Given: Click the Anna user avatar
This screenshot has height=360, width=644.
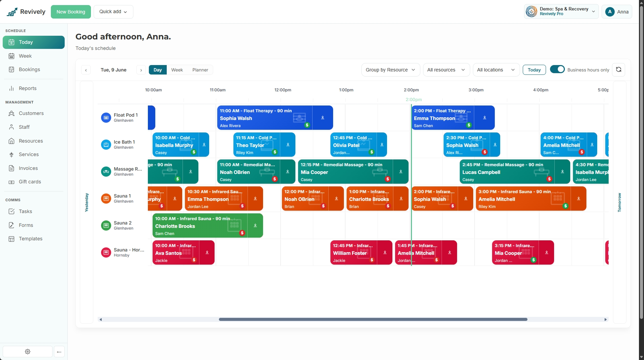Looking at the screenshot, I should [x=610, y=12].
